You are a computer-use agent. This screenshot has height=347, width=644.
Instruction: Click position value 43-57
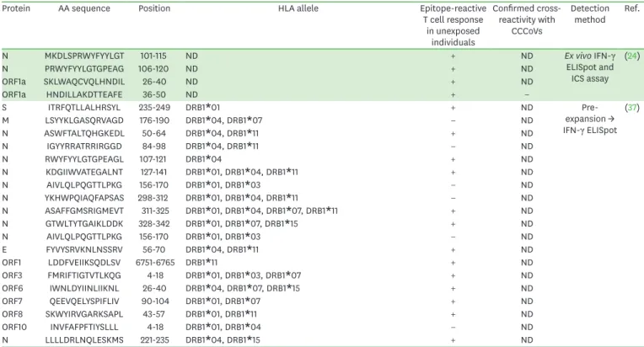tap(155, 314)
